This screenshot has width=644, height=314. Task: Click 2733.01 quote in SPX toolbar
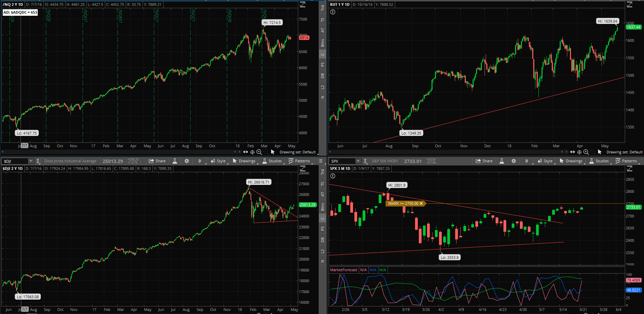[x=413, y=161]
